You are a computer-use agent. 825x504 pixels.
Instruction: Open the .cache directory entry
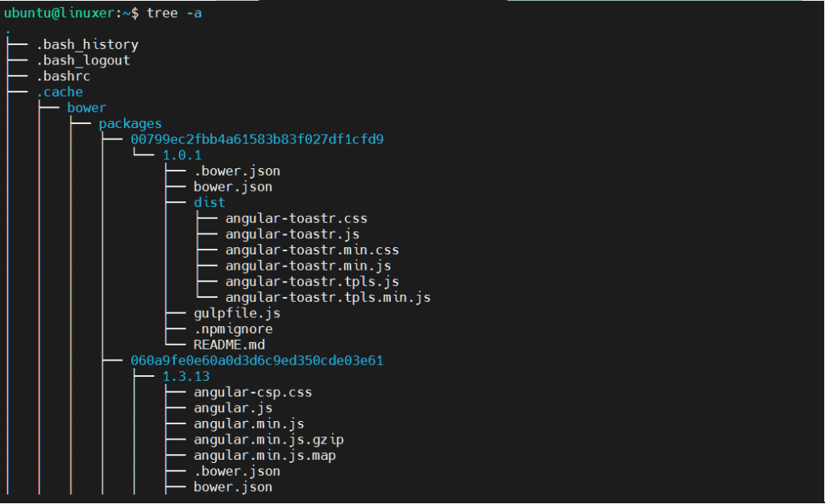[x=60, y=92]
